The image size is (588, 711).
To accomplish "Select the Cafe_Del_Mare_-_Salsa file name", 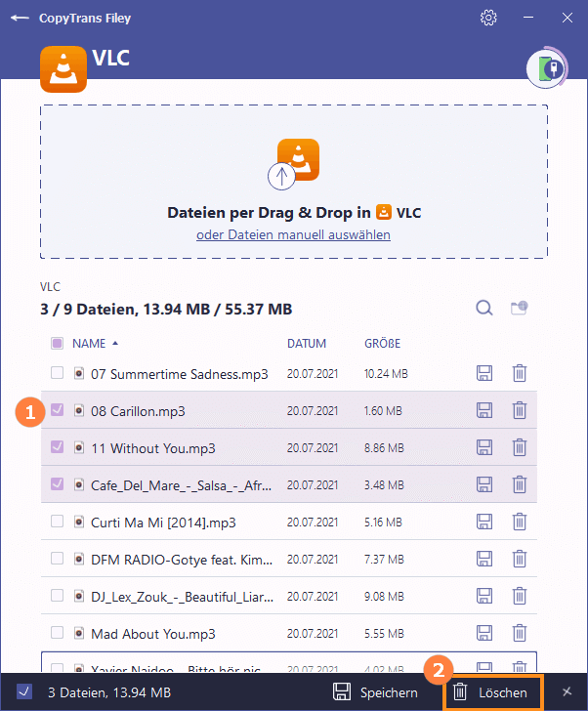I will point(182,485).
